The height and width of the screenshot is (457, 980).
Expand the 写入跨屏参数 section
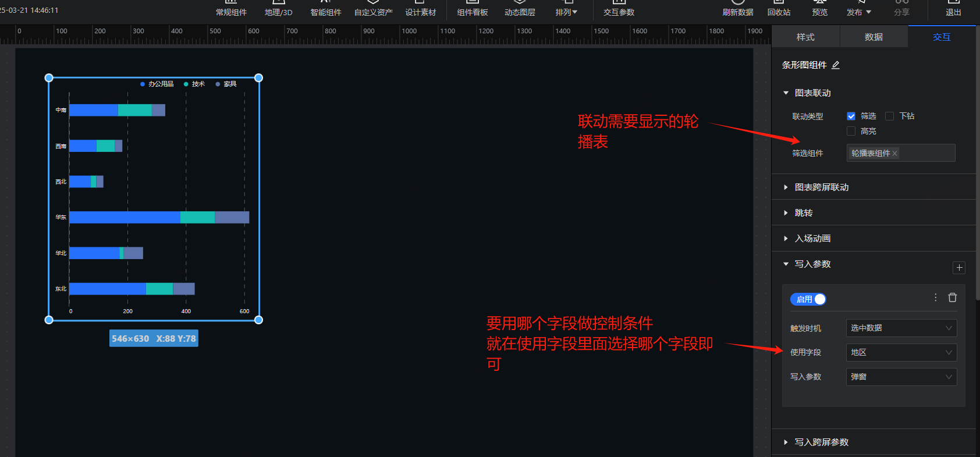[786, 442]
